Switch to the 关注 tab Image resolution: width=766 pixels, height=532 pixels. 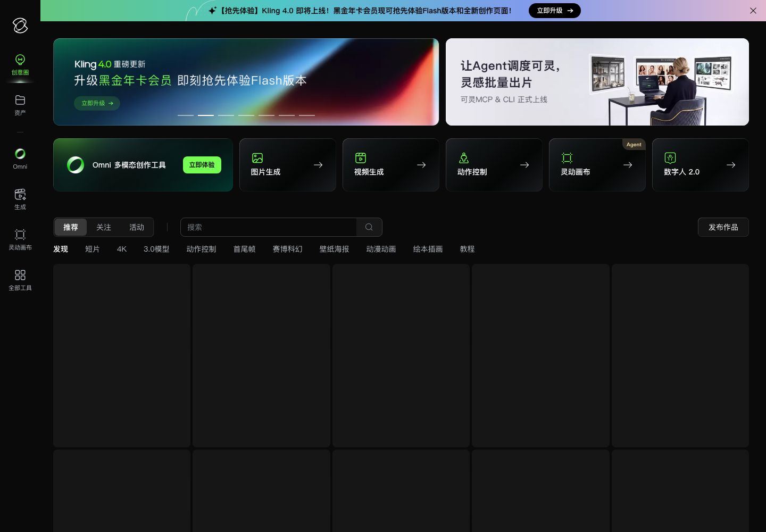(x=104, y=227)
